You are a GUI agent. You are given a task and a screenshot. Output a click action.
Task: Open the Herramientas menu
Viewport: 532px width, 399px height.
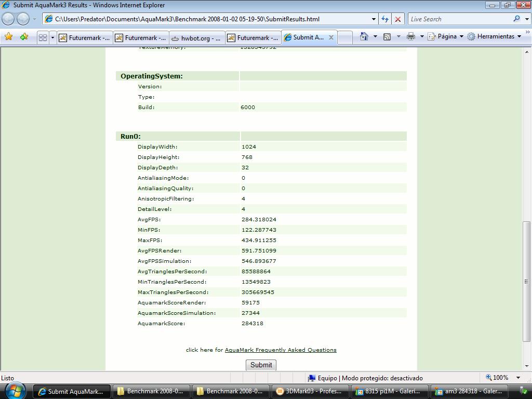point(494,36)
